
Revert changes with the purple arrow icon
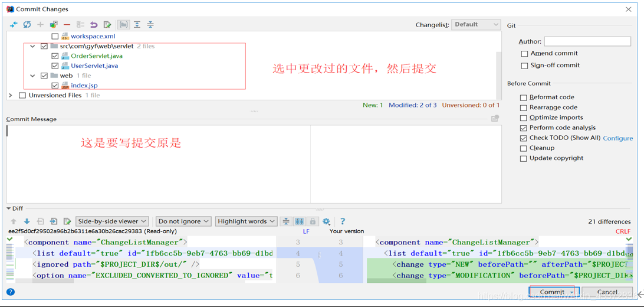tap(94, 25)
